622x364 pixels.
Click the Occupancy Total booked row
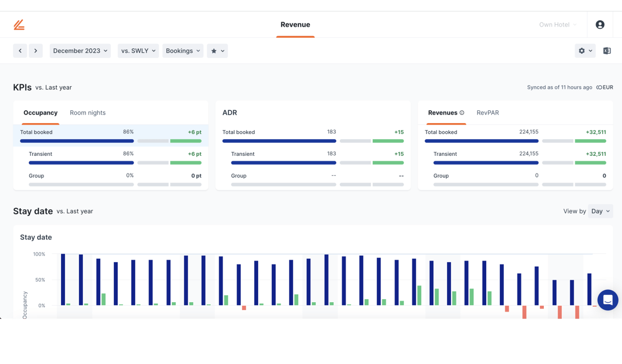[111, 136]
